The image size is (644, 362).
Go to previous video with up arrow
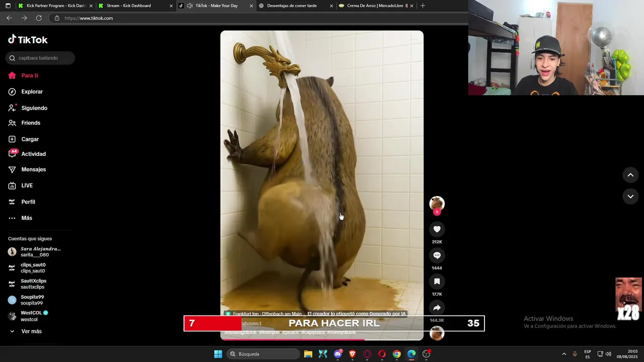tap(630, 175)
